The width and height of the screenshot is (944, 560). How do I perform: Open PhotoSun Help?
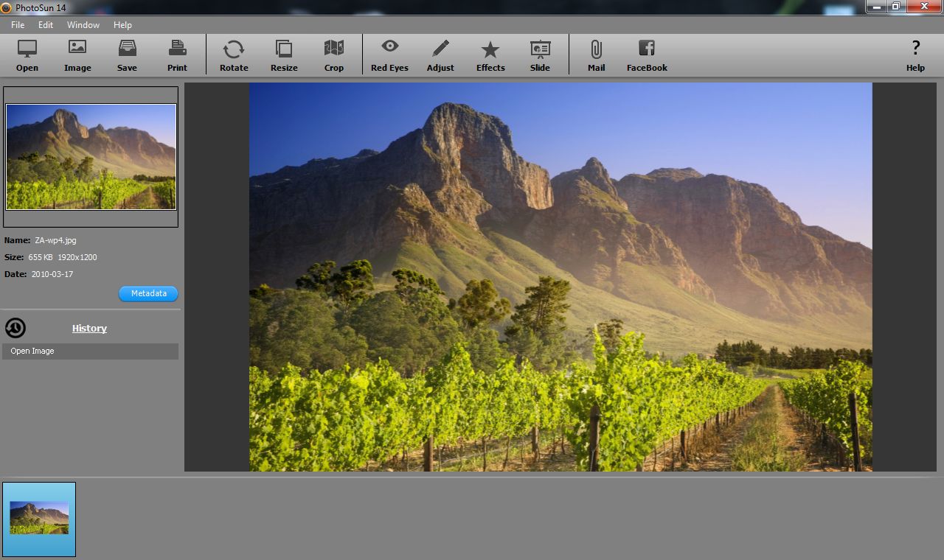(915, 55)
